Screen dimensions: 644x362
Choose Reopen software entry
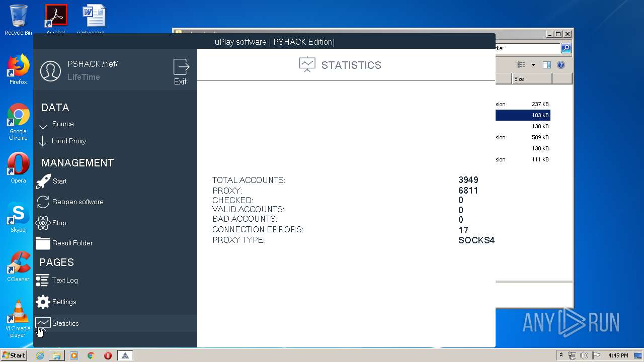pos(78,202)
